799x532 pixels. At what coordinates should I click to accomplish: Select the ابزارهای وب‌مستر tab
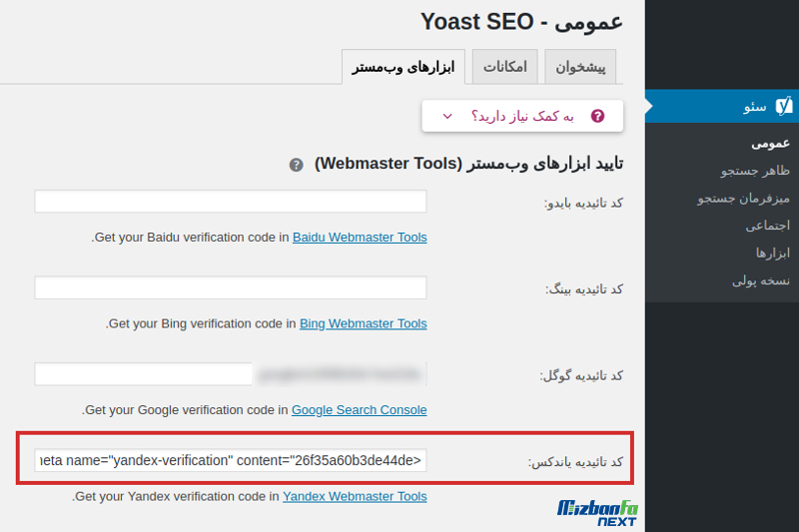403,67
